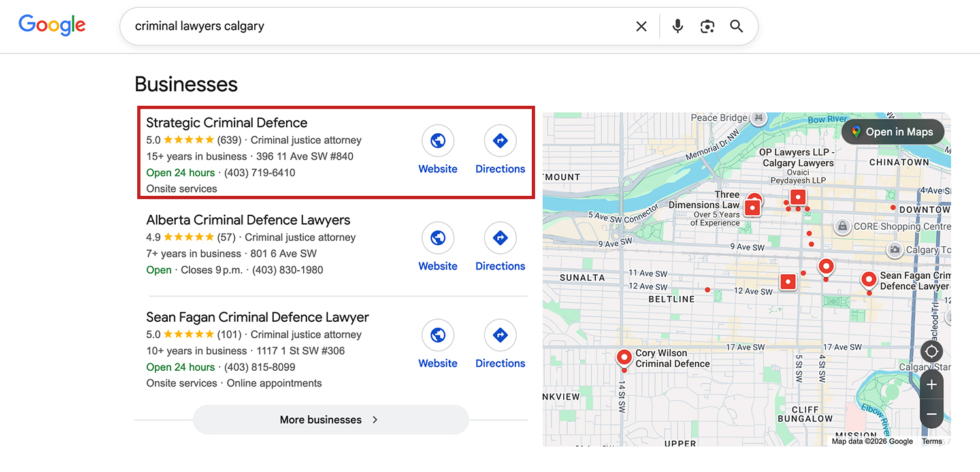Image resolution: width=980 pixels, height=472 pixels.
Task: Open Sean Fagan's website via globe icon
Action: pos(438,335)
